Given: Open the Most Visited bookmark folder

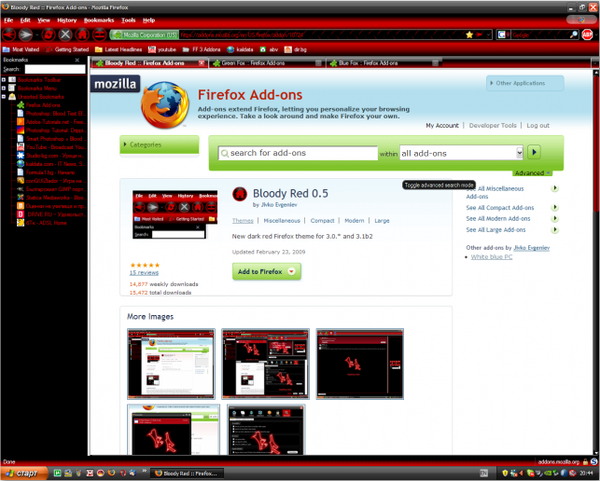Looking at the screenshot, I should (x=21, y=49).
